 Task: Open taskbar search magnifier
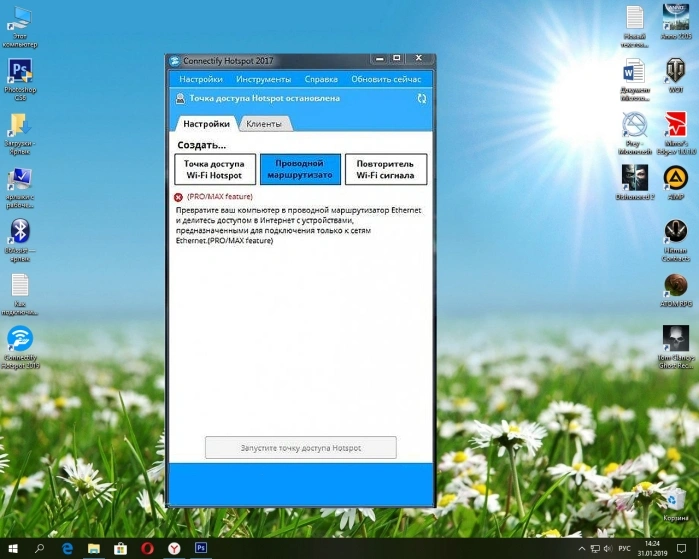[x=40, y=548]
